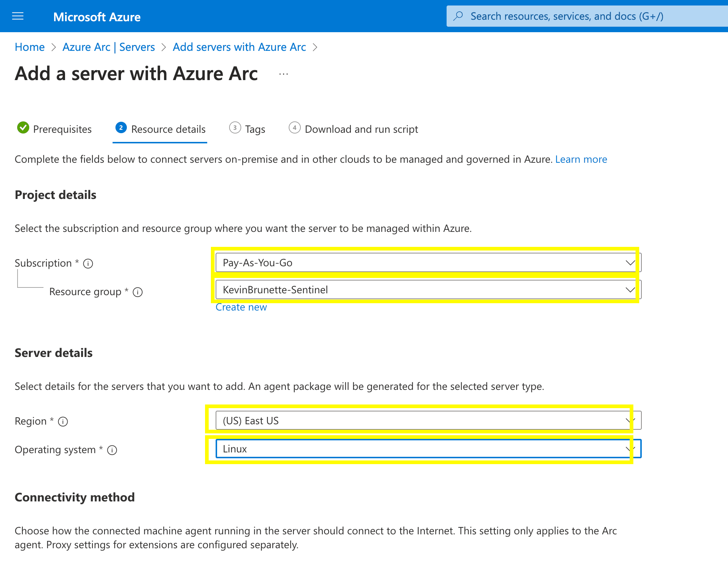Open the Operating system Linux dropdown
Viewport: 728px width, 572px height.
coord(428,449)
